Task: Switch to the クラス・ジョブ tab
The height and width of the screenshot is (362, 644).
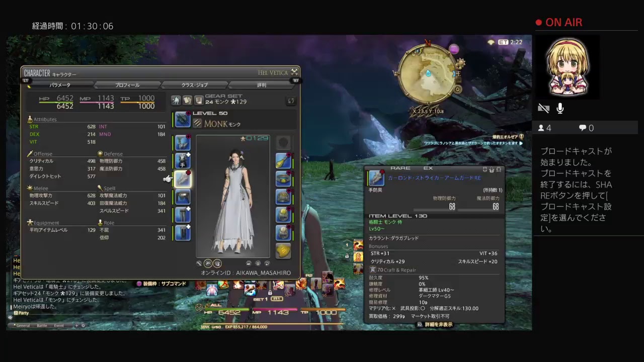Action: click(195, 85)
